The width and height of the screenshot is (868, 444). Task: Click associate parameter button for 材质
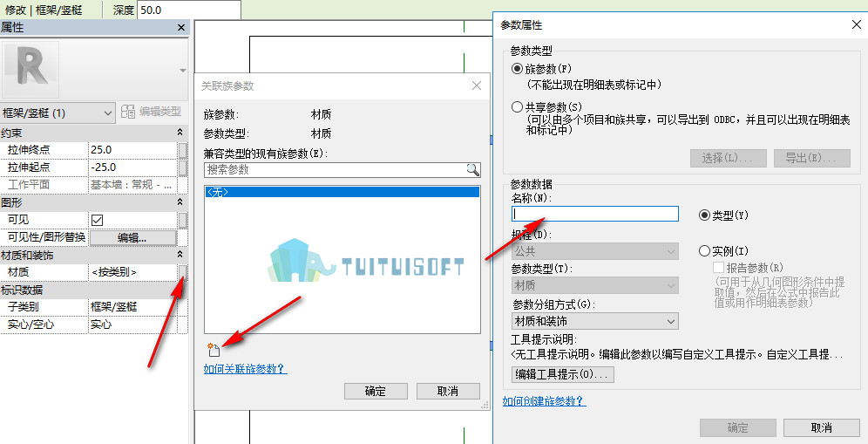(183, 272)
